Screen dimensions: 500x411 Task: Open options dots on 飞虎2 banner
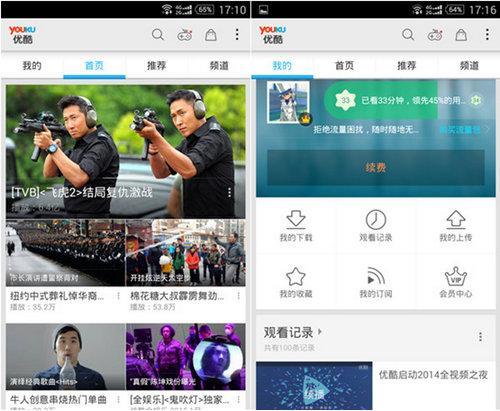click(229, 192)
